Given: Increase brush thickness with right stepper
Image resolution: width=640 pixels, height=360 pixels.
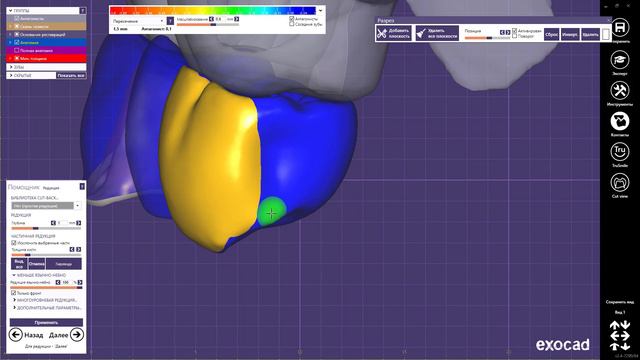Looking at the screenshot, I should 78,249.
